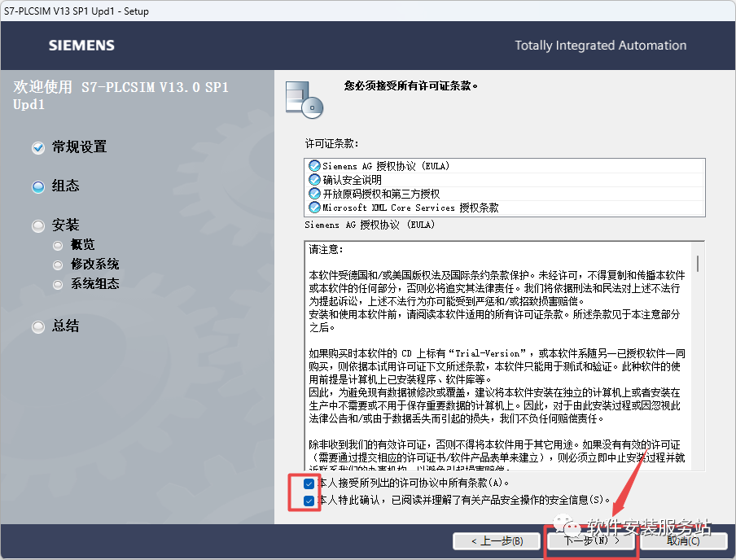Click the 许可证条款 label
This screenshot has width=736, height=560.
click(x=332, y=143)
